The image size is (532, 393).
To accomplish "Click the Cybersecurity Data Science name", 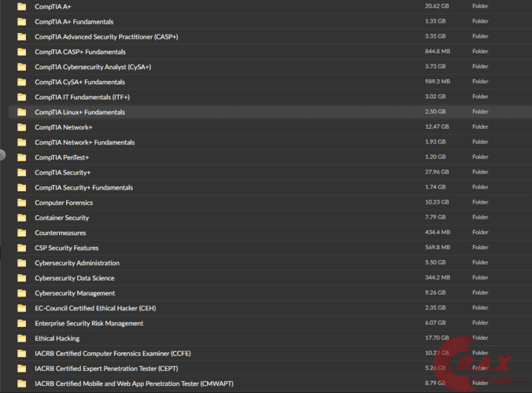I will (x=75, y=277).
